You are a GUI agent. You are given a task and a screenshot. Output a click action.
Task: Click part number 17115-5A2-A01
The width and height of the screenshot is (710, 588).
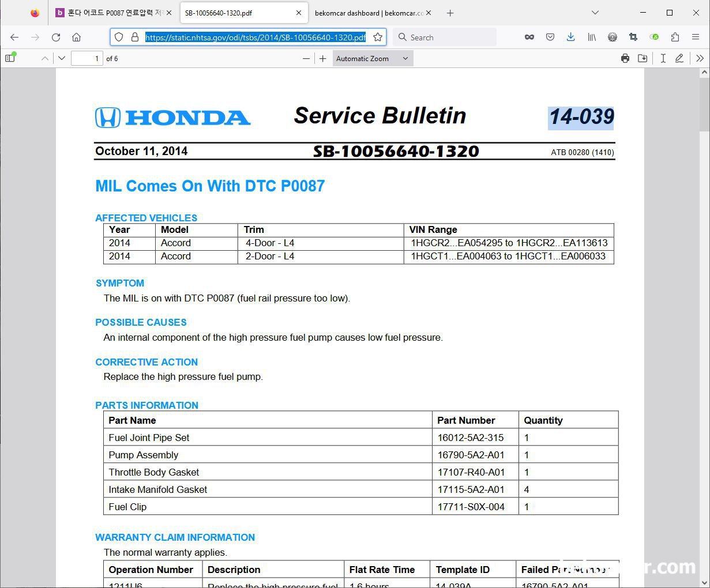(471, 489)
